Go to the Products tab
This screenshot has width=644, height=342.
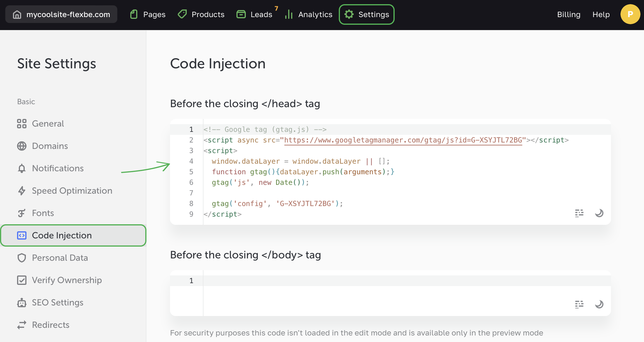coord(201,14)
